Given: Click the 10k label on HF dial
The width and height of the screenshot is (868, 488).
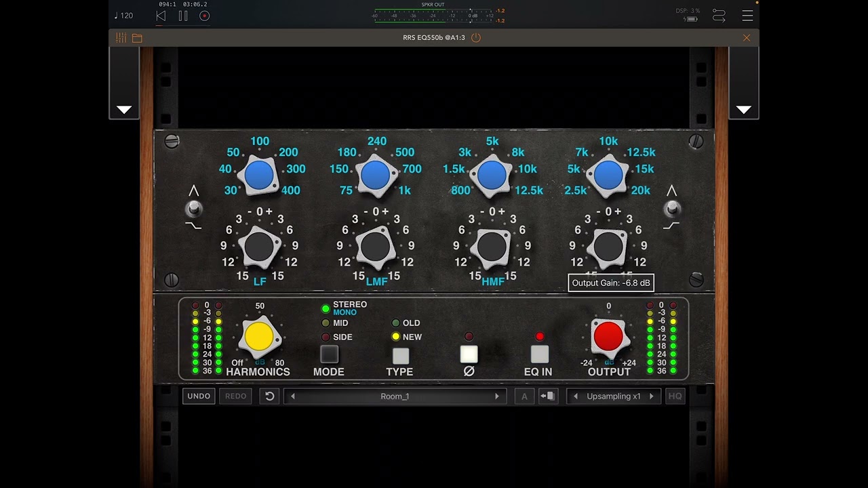Looking at the screenshot, I should pyautogui.click(x=608, y=142).
